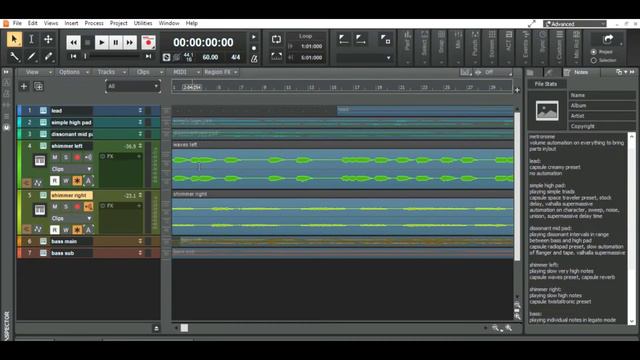The image size is (640, 360).
Task: Open Clips edit filter on shimmer left
Action: point(71,169)
